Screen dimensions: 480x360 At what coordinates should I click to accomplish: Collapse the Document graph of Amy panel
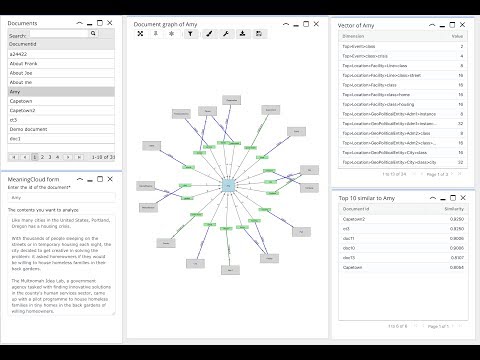(x=286, y=24)
